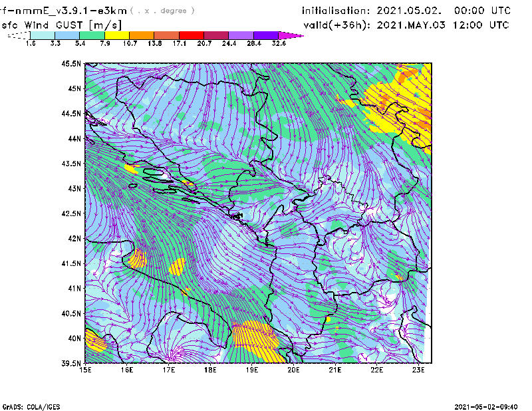Click the legend value 20.7
Viewport: 532px width, 411px height.
pyautogui.click(x=204, y=43)
